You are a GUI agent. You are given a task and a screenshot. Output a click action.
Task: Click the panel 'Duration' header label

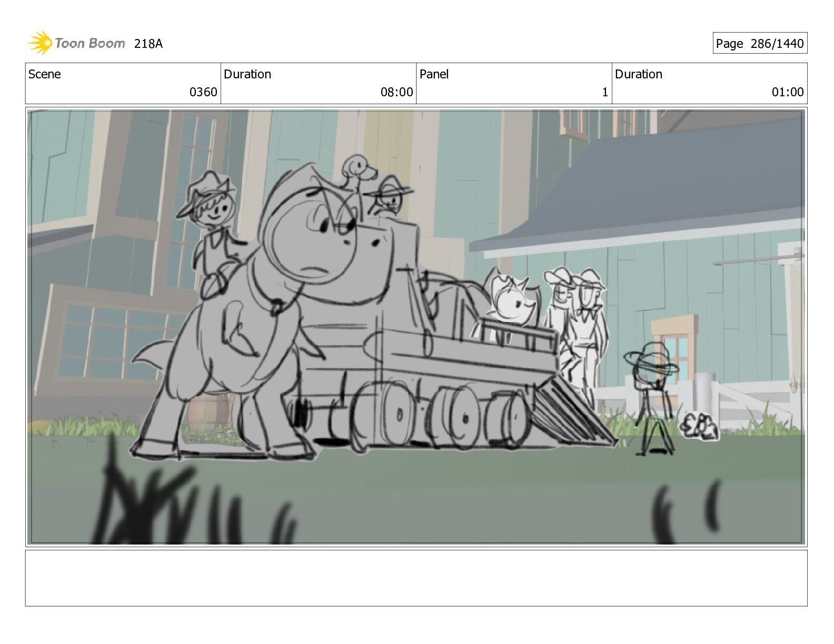pyautogui.click(x=639, y=74)
